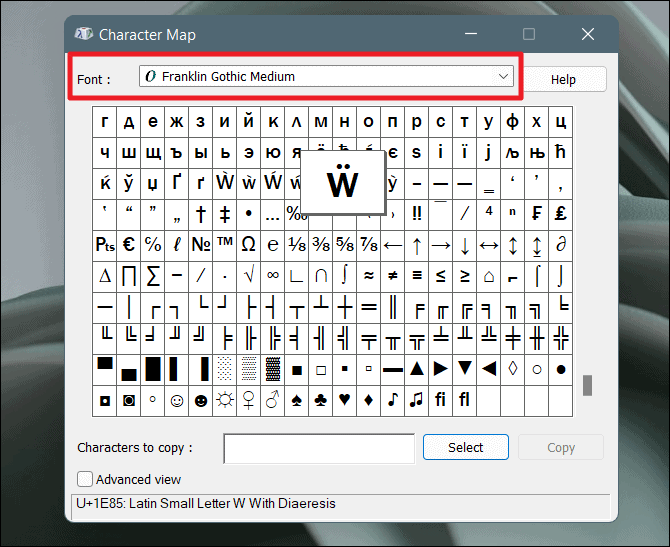Viewport: 670px width, 547px height.
Task: Select the Euro sign character
Action: point(129,245)
